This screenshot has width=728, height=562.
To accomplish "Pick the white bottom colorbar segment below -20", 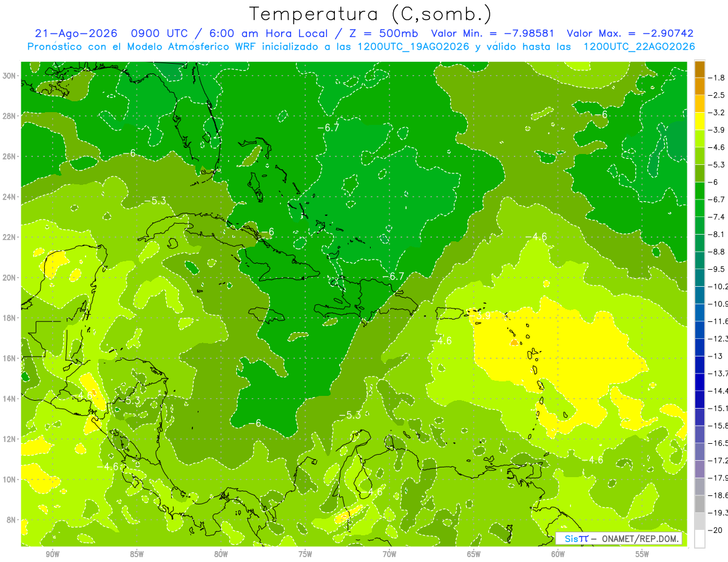I will pos(699,539).
